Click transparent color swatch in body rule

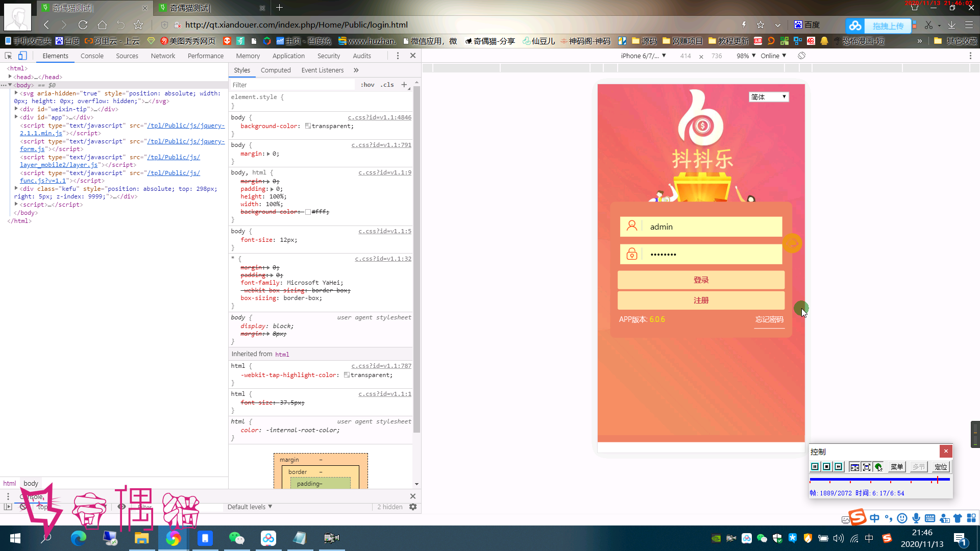pyautogui.click(x=308, y=126)
